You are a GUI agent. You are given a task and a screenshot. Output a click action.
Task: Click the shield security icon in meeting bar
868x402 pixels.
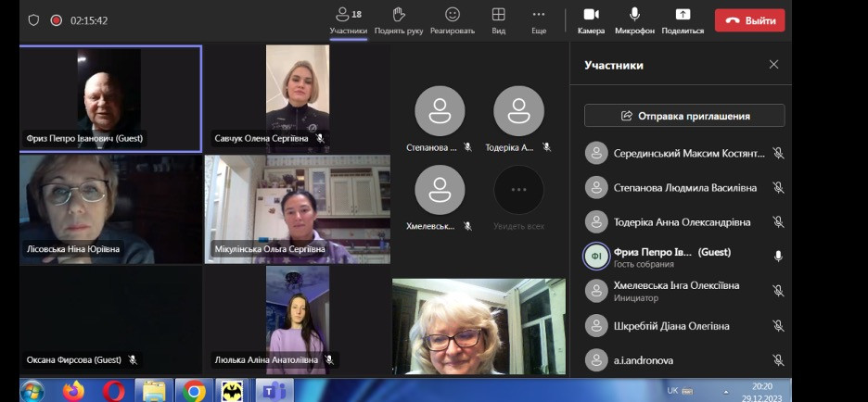tap(33, 20)
